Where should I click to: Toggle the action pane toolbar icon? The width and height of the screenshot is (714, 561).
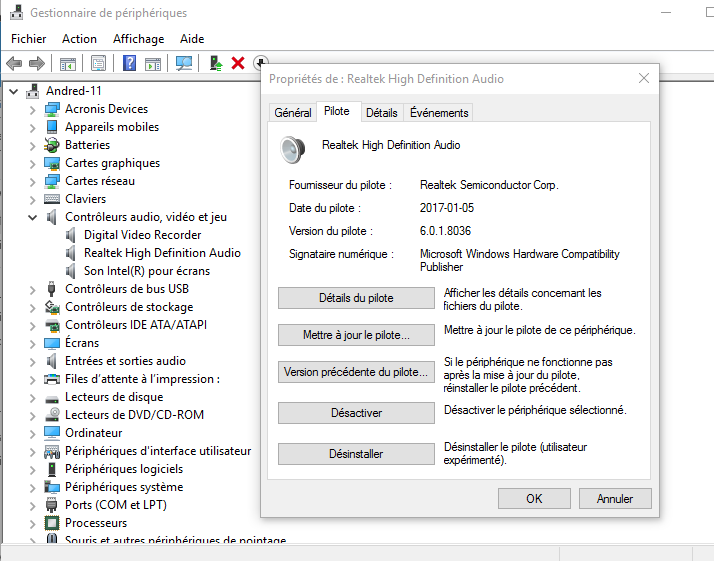(x=153, y=63)
